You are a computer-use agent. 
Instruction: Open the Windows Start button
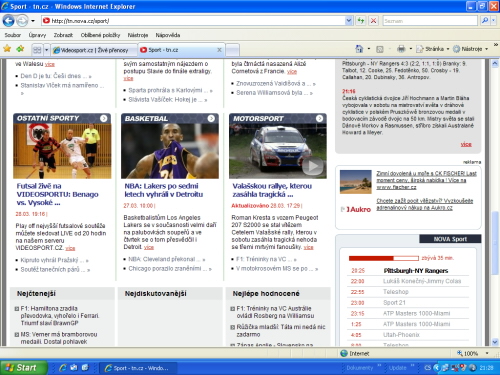23,368
